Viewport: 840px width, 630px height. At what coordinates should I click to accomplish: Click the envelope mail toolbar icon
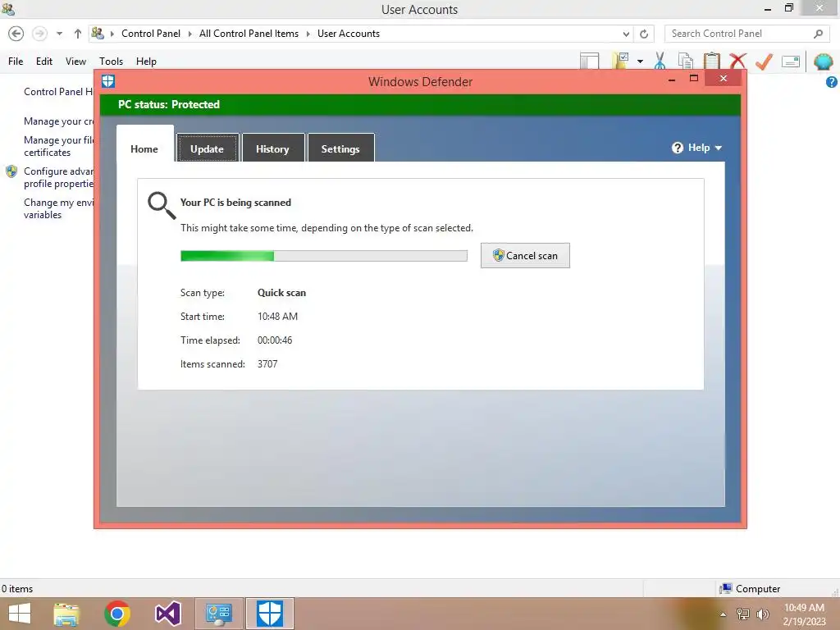pos(791,61)
